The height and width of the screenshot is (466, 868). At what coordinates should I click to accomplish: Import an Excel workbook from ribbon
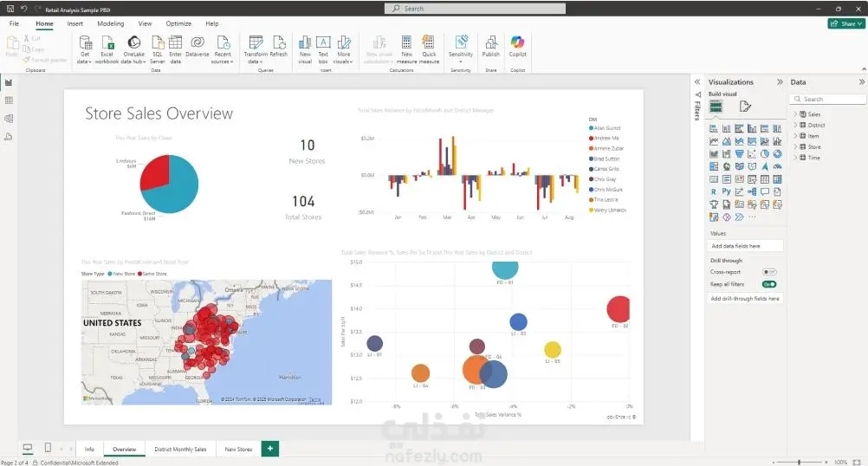click(x=107, y=50)
